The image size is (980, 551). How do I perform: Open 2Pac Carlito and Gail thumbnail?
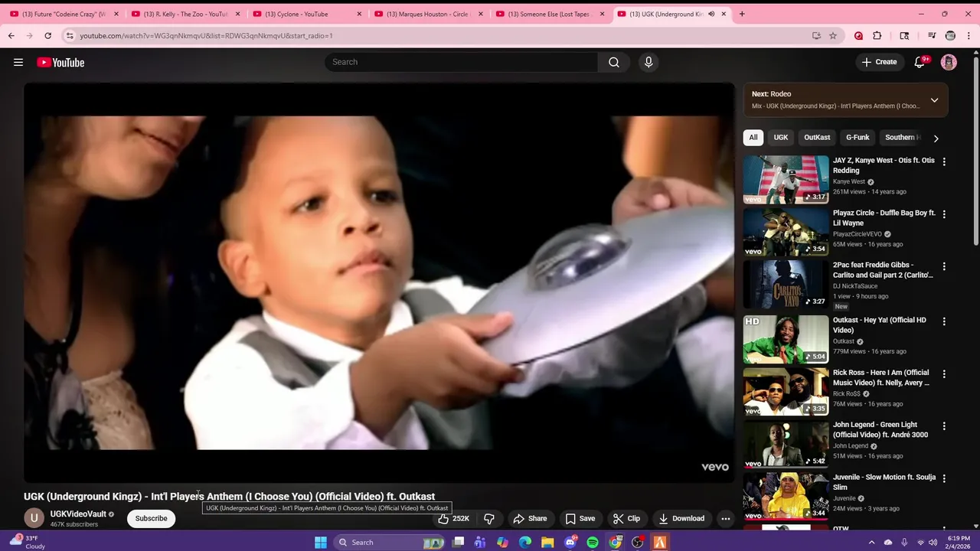coord(786,285)
